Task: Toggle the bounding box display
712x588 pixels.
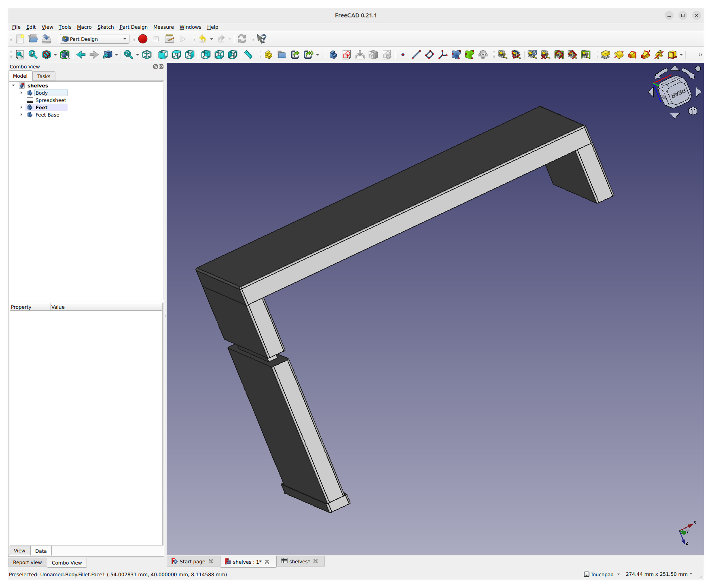Action: [x=65, y=55]
